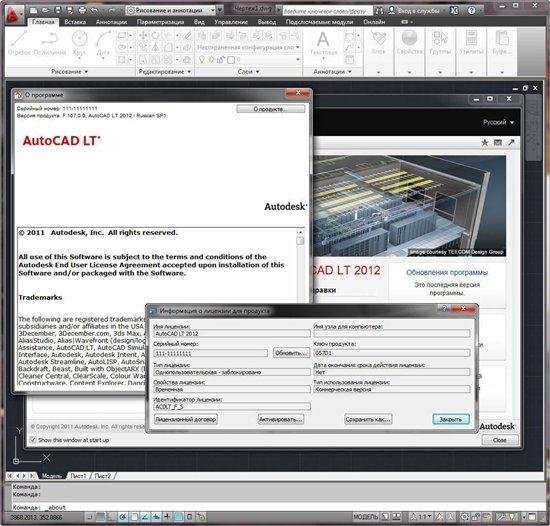This screenshot has height=526, width=550.
Task: Click the arrow icon in the welcome window
Action: point(511,142)
